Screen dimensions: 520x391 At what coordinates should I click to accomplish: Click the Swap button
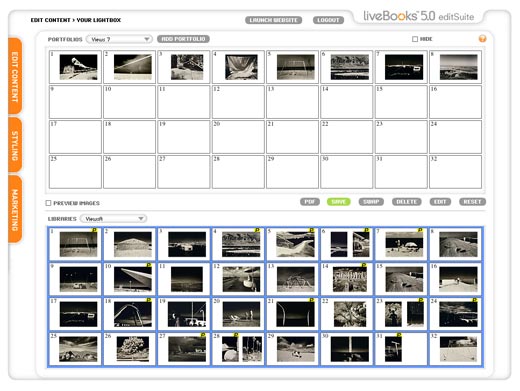click(371, 202)
